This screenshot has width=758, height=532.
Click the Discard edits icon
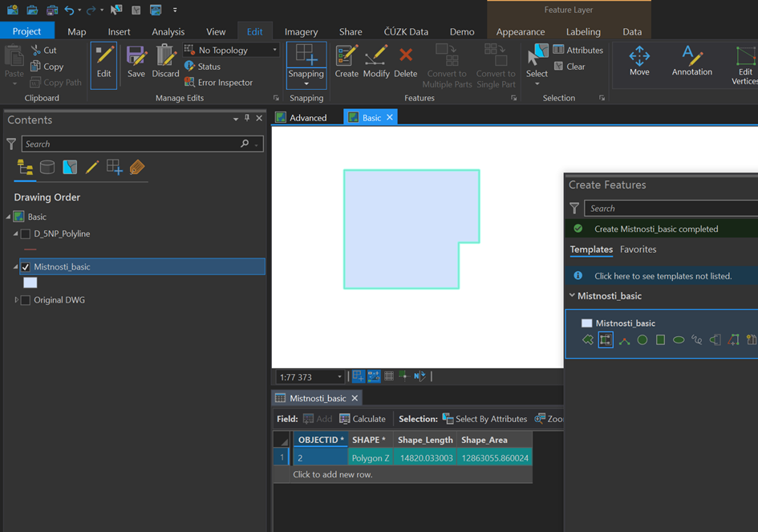(166, 61)
